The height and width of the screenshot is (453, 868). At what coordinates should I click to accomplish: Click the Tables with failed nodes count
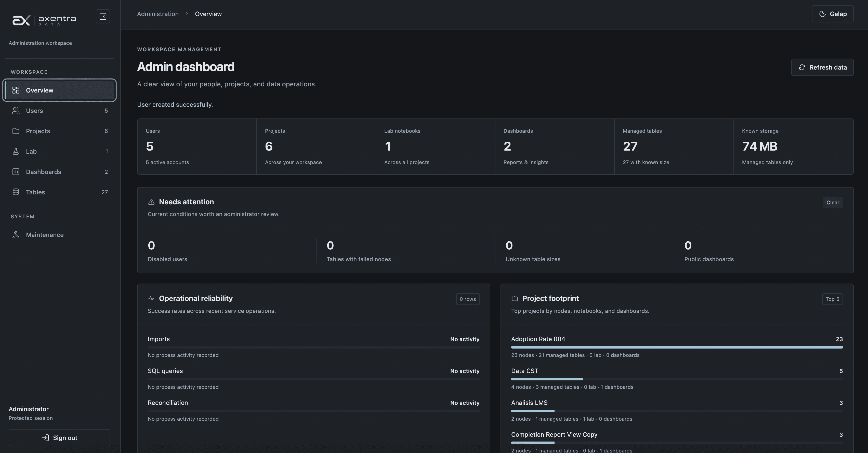pos(330,246)
